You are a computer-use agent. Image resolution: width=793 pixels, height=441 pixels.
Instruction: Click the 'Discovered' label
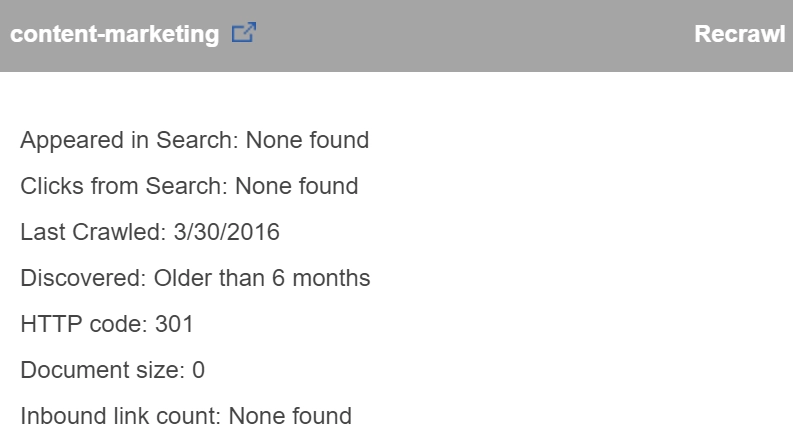pos(82,278)
